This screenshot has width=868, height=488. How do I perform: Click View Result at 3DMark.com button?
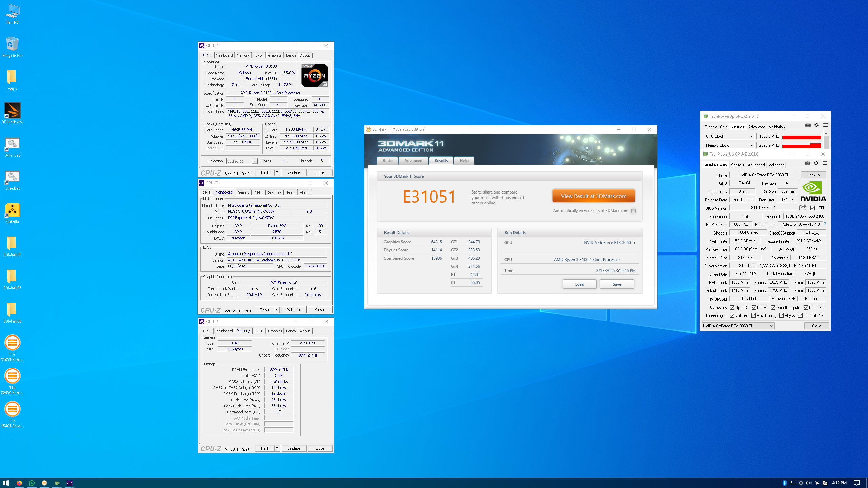click(593, 196)
